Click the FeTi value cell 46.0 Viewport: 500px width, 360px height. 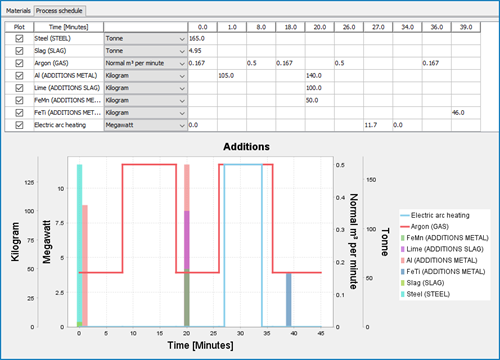coord(466,113)
